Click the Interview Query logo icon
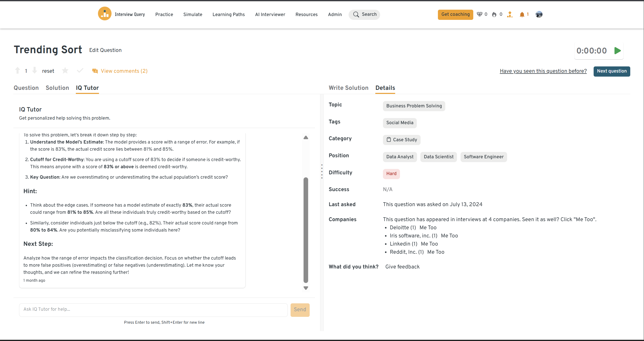 (105, 14)
